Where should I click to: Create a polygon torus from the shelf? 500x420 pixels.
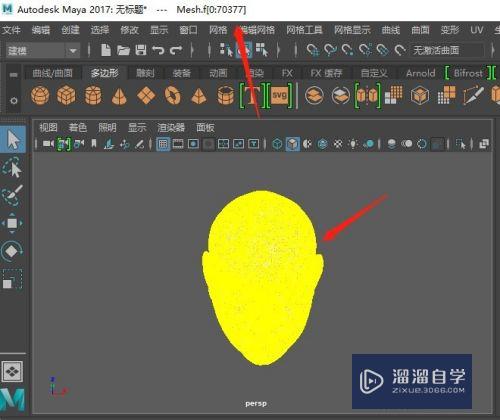point(172,96)
